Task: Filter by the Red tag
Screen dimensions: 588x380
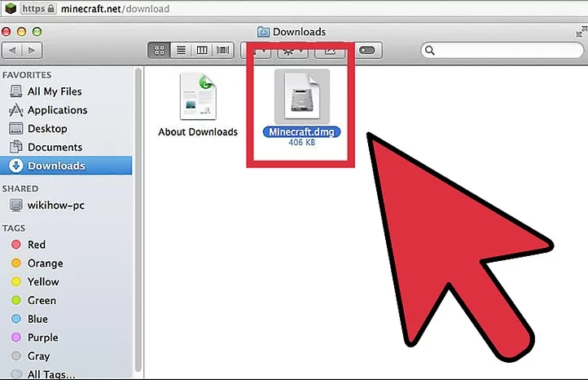Action: [36, 245]
